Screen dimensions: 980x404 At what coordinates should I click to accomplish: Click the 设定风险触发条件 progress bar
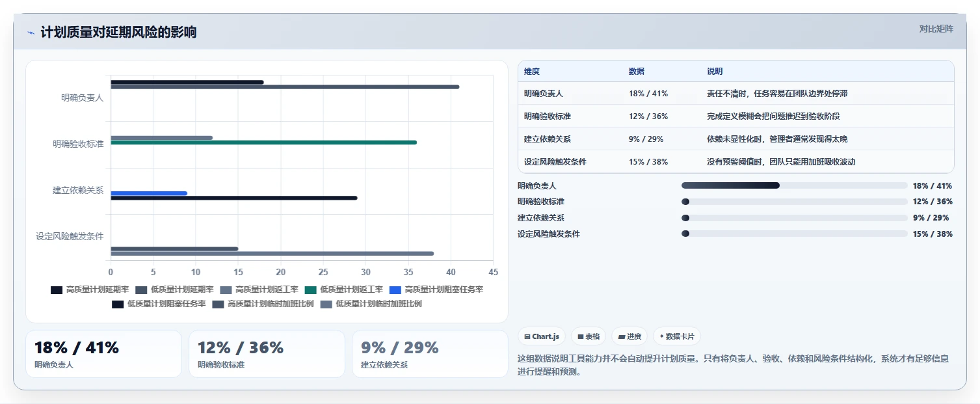[794, 234]
